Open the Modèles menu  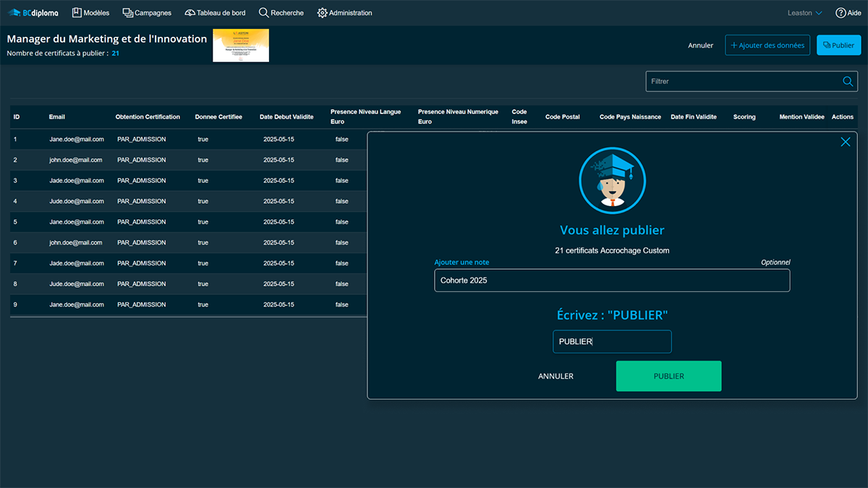(x=90, y=13)
